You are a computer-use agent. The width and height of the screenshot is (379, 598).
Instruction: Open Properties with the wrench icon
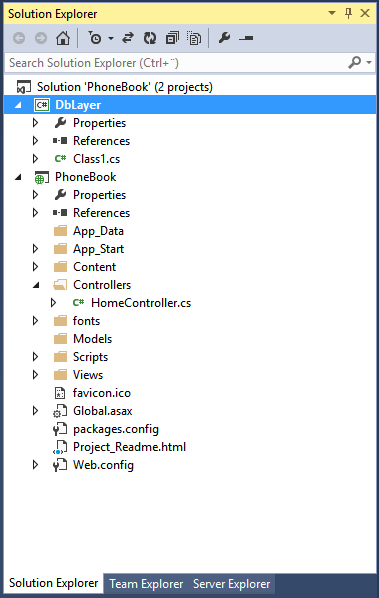point(224,38)
